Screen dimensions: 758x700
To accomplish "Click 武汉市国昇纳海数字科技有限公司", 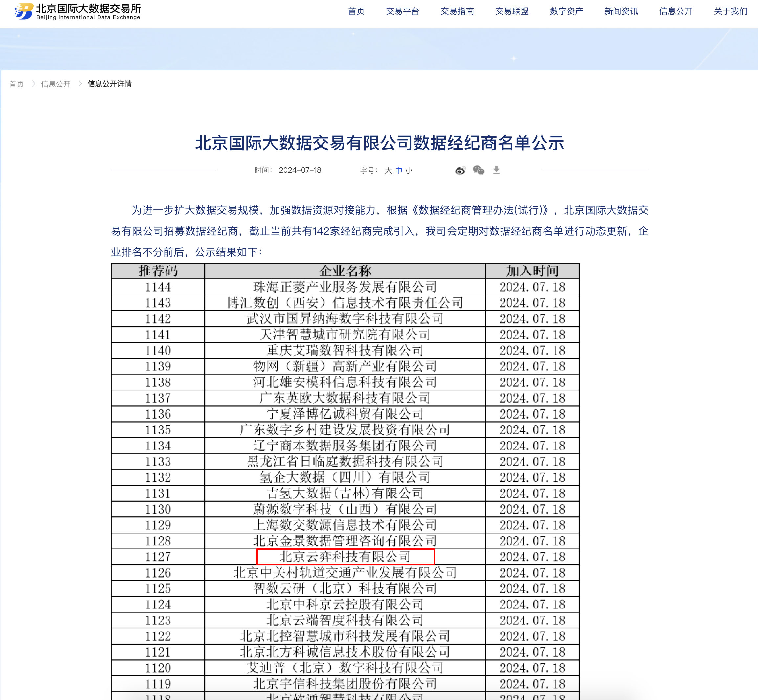I will 345,319.
